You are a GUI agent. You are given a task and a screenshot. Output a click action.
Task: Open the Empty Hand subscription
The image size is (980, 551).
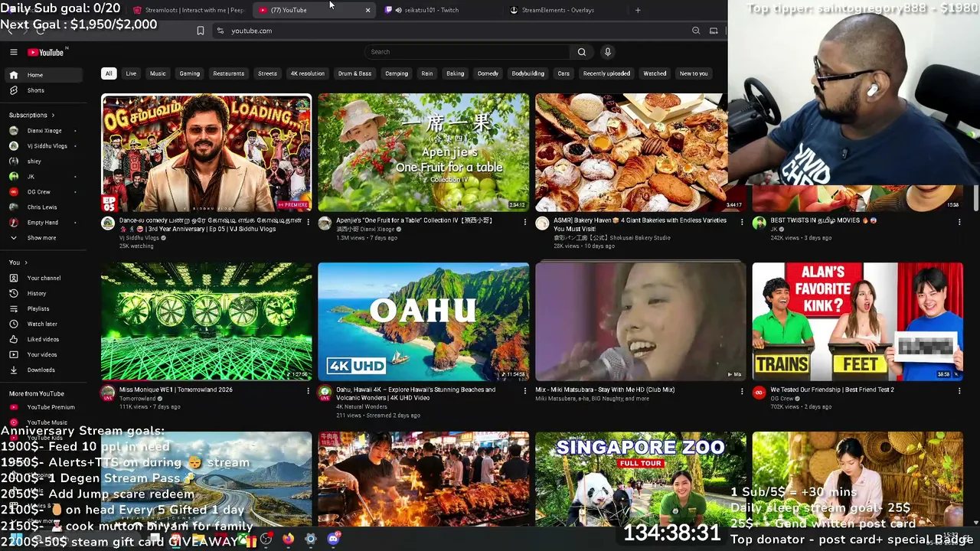44,223
